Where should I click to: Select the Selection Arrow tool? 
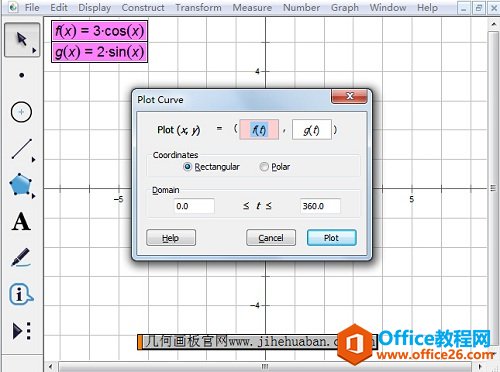tap(22, 39)
